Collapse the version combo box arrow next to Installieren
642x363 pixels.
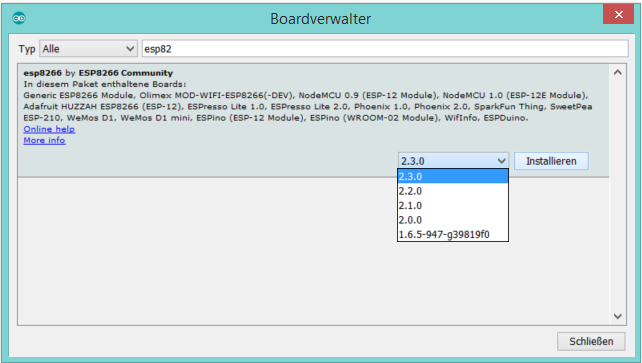click(x=502, y=161)
